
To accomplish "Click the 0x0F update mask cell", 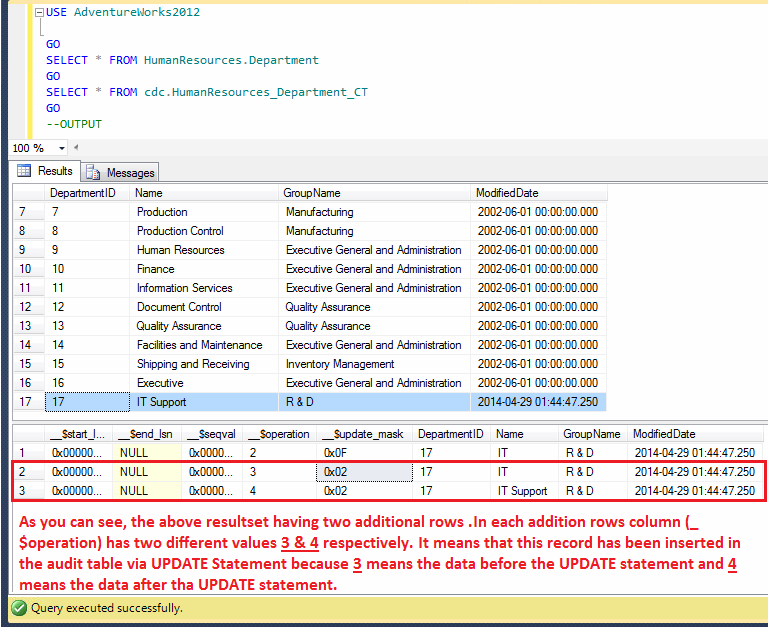I will click(335, 453).
